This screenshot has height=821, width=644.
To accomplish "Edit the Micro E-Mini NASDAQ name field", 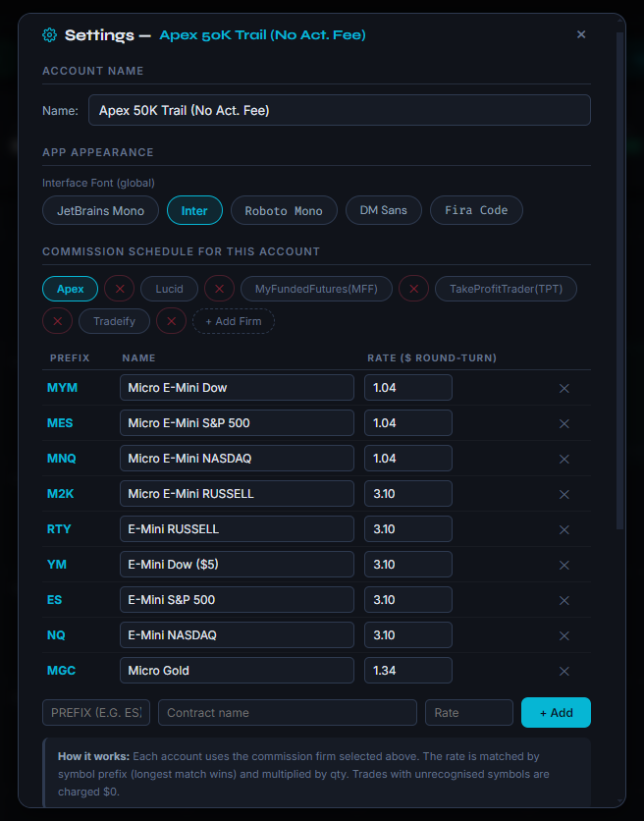I will 237,459.
